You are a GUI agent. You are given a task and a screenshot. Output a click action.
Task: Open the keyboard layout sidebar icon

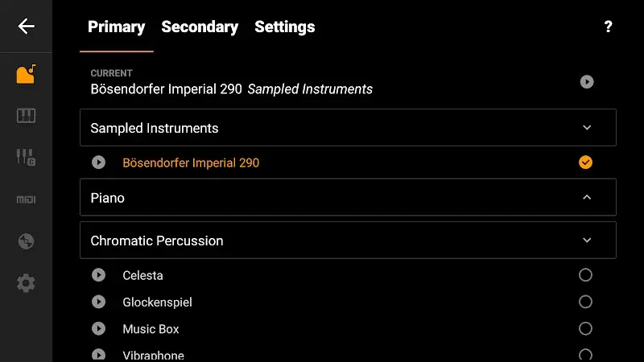click(x=27, y=116)
